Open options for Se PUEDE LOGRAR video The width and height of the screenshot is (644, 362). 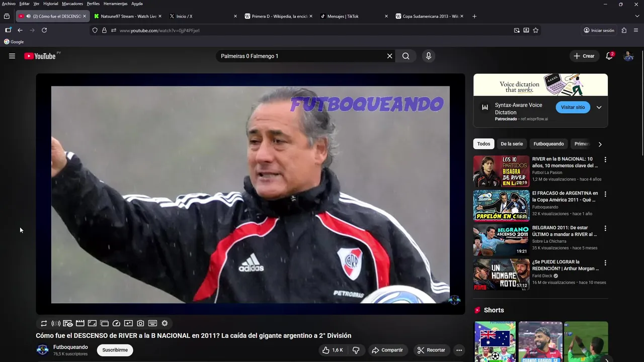(605, 262)
